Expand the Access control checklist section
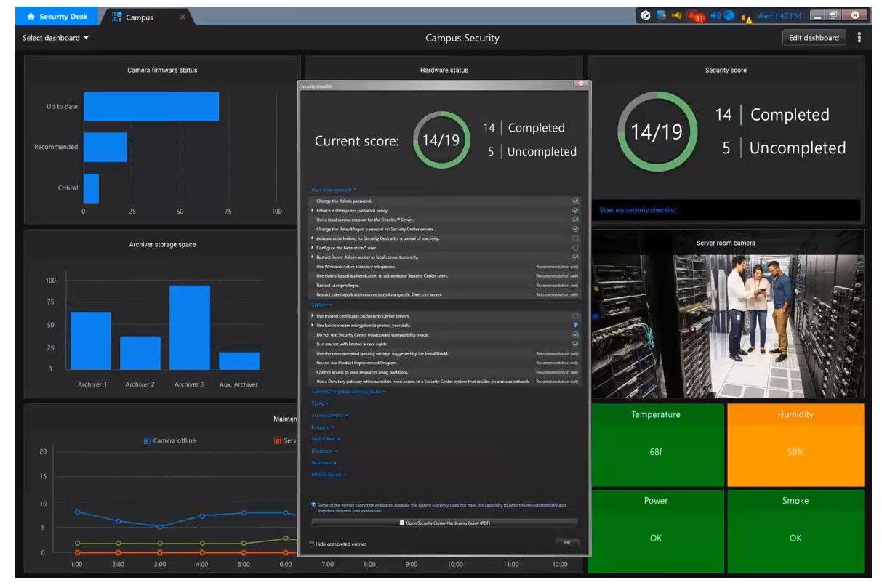882x588 pixels. click(329, 416)
